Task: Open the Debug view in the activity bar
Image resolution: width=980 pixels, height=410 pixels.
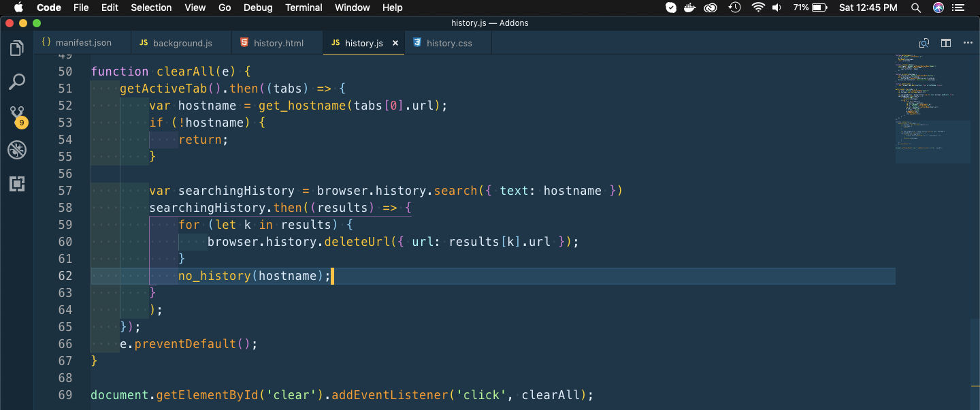Action: (x=17, y=150)
